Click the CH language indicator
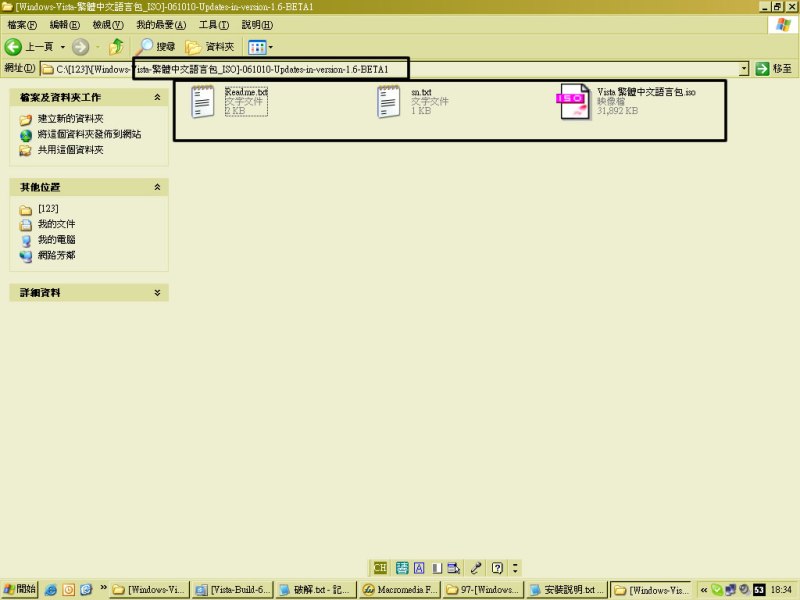The width and height of the screenshot is (800, 600). click(x=380, y=568)
